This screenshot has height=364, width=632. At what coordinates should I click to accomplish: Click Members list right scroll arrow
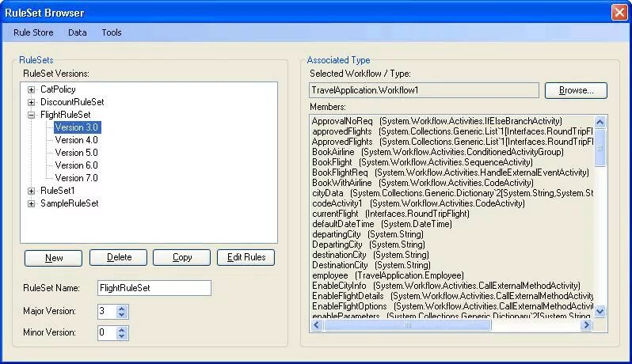(587, 325)
